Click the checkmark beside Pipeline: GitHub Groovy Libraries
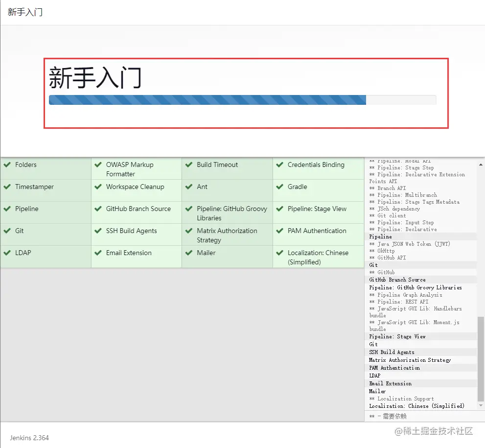Viewport: 485px width, 448px height. coord(189,209)
